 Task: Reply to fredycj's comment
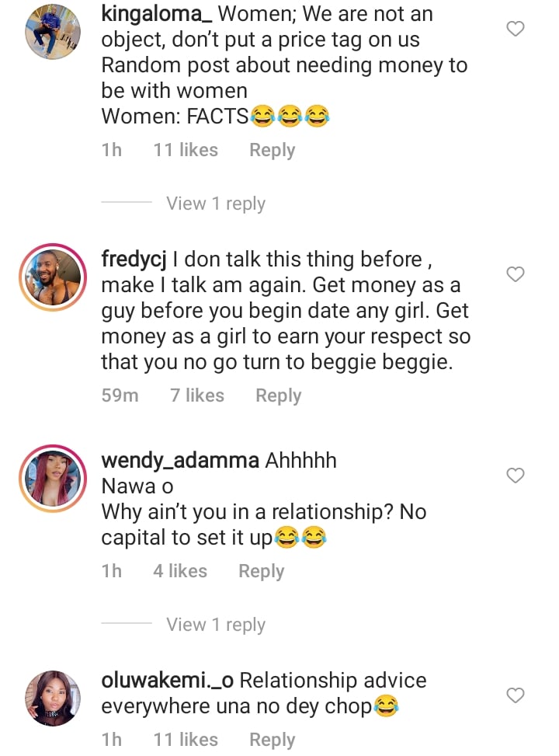(x=278, y=395)
